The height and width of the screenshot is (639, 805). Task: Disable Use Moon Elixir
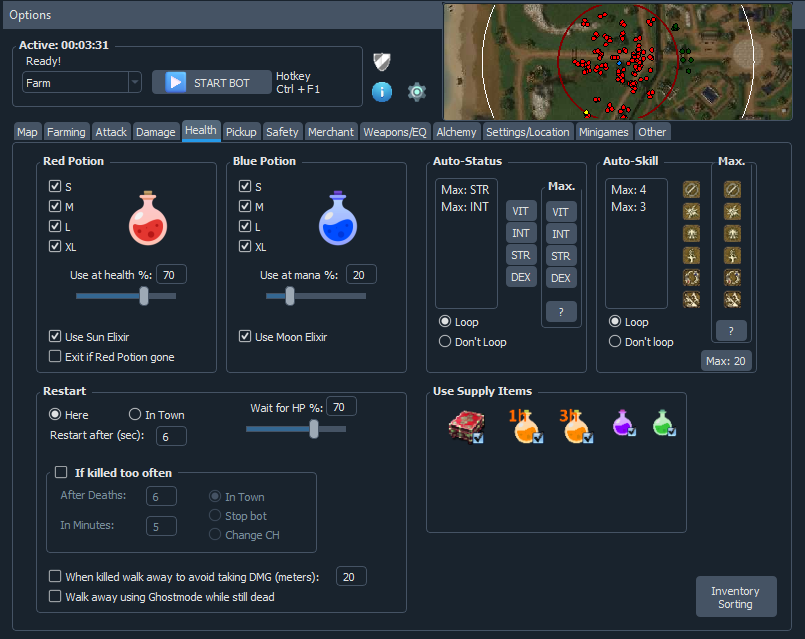[x=245, y=336]
